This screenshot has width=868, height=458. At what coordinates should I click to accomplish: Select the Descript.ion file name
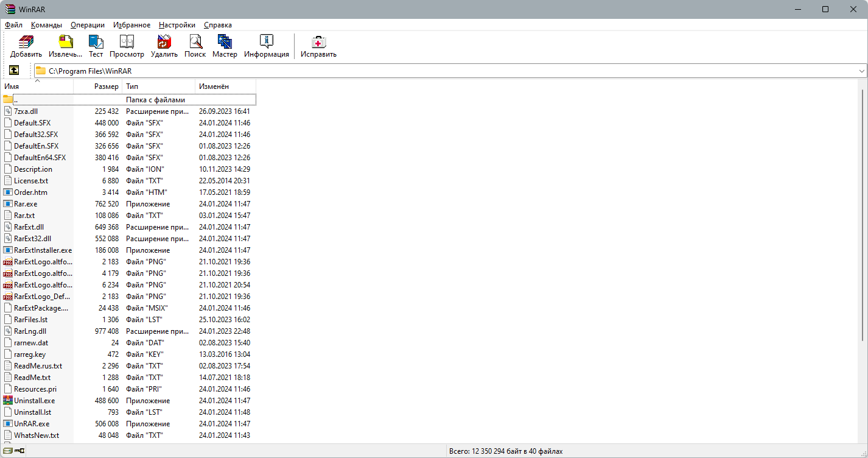pos(33,169)
